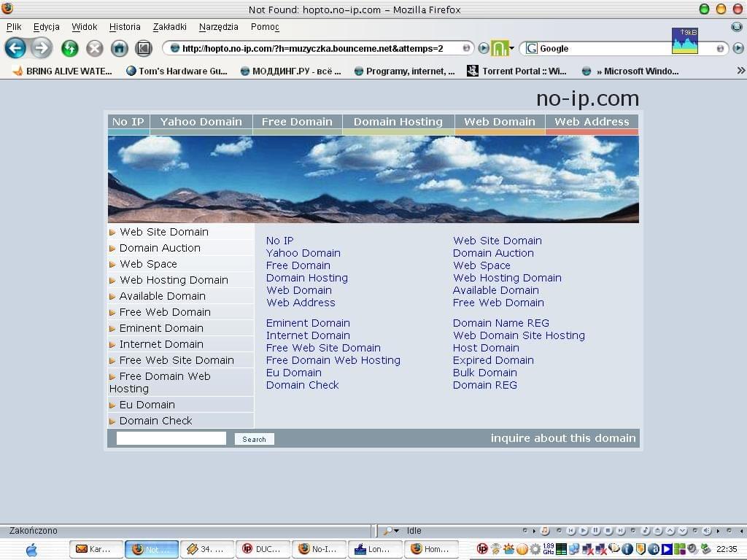The width and height of the screenshot is (747, 560).
Task: Open Programy, internet bookmark
Action: [404, 71]
